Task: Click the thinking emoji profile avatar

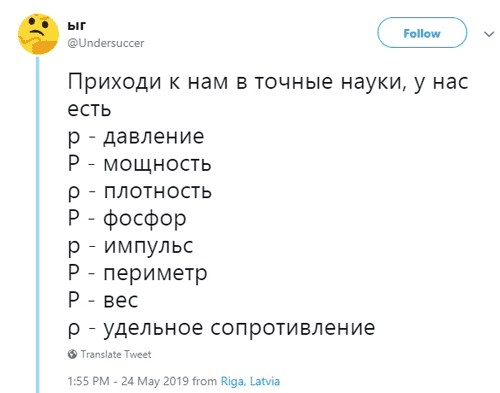Action: click(x=38, y=34)
